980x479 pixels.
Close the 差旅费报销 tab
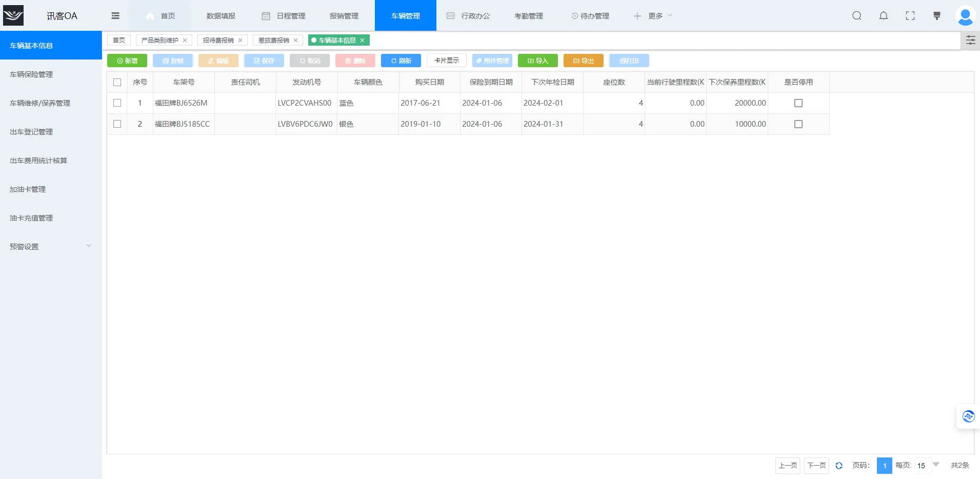(x=295, y=41)
